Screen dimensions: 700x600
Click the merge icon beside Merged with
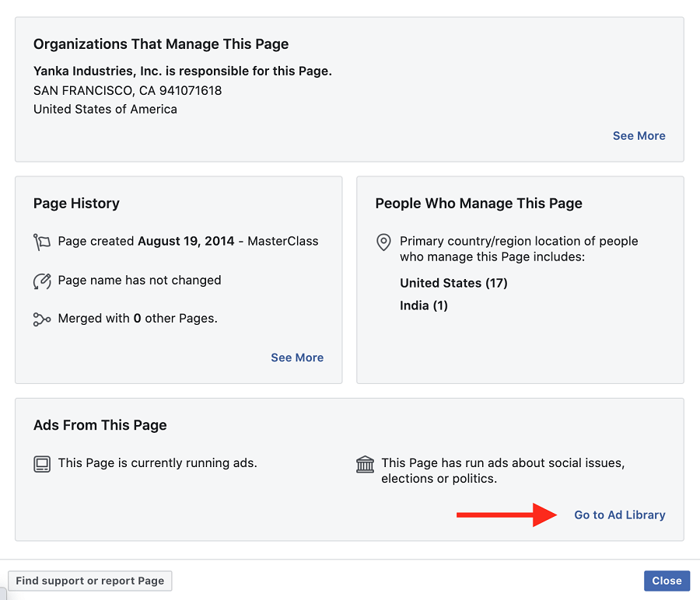[42, 319]
